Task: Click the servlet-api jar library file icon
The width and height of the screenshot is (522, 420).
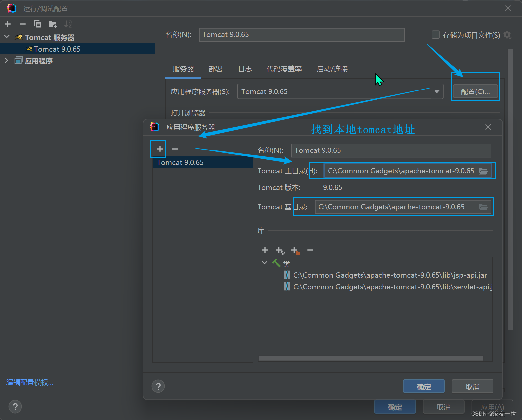Action: click(287, 287)
